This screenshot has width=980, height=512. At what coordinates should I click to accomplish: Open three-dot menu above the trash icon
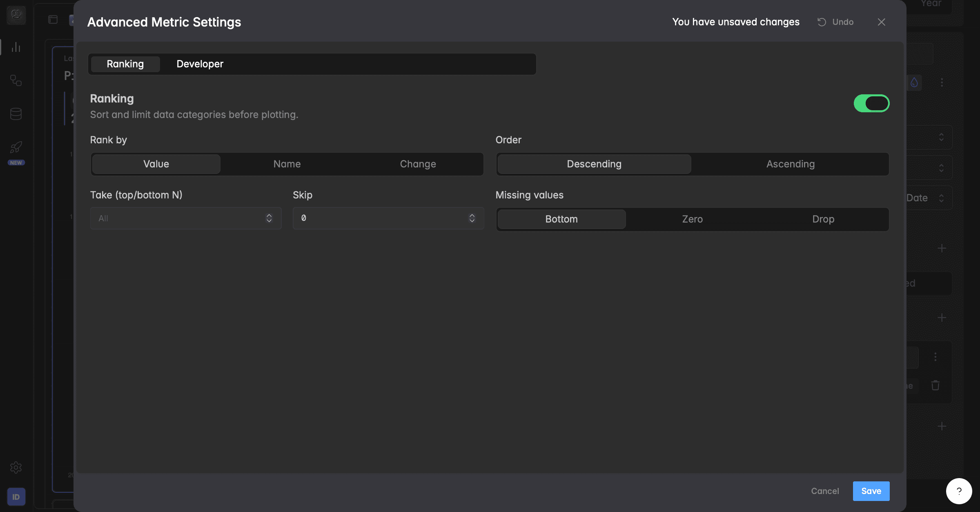[935, 356]
